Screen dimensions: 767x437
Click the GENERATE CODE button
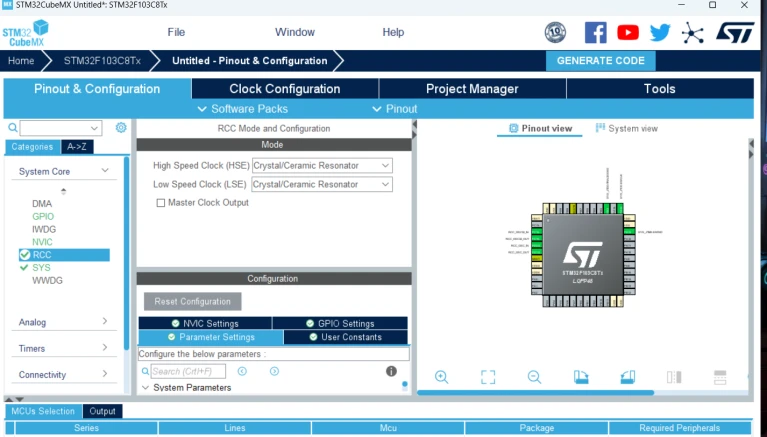(601, 61)
